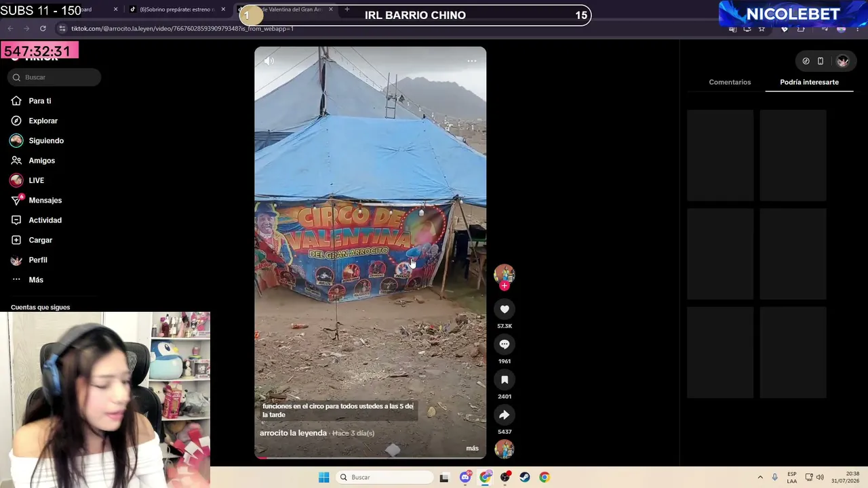
Task: Bookmark the page with the star icon
Action: (762, 28)
